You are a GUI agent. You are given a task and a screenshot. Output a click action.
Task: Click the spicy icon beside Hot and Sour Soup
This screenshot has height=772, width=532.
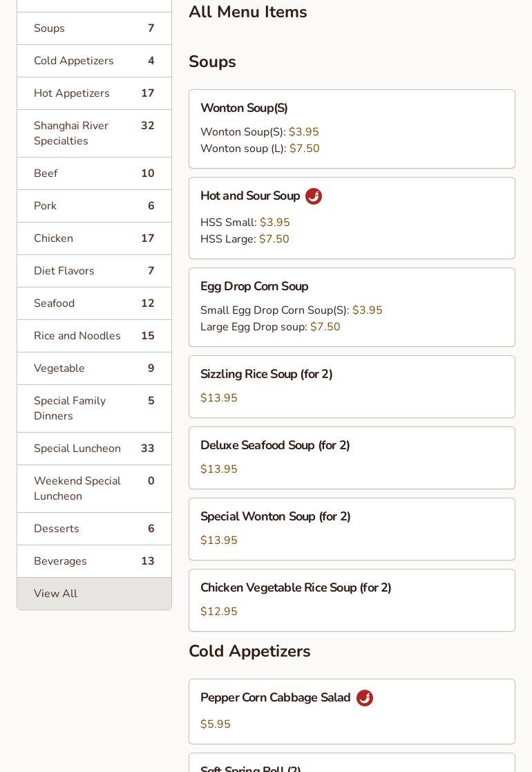(314, 196)
